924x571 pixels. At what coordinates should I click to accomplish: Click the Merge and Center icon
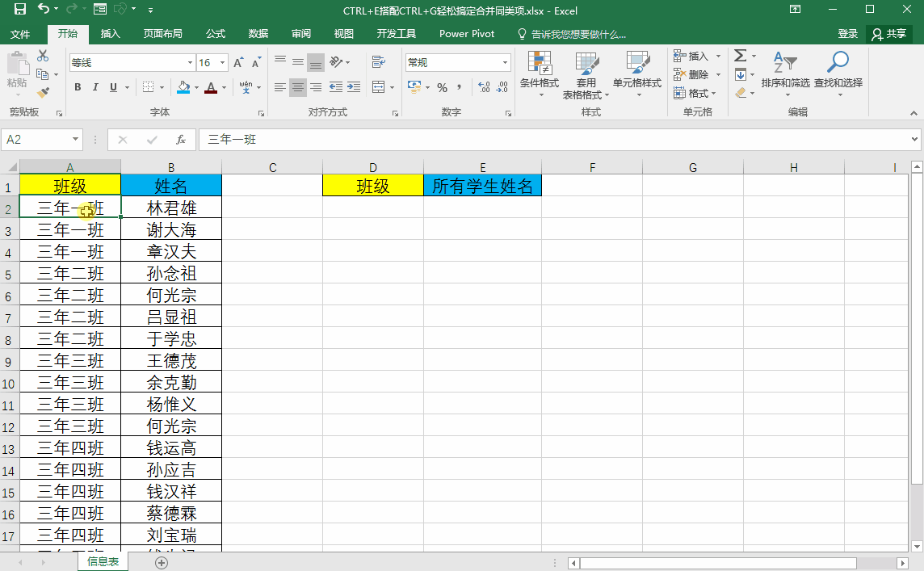click(x=379, y=87)
